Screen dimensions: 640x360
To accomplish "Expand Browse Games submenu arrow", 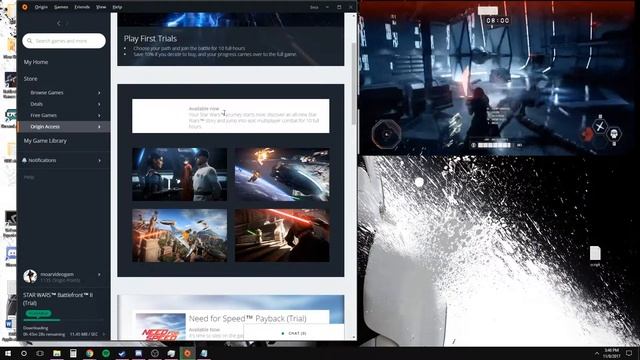I will (x=99, y=93).
